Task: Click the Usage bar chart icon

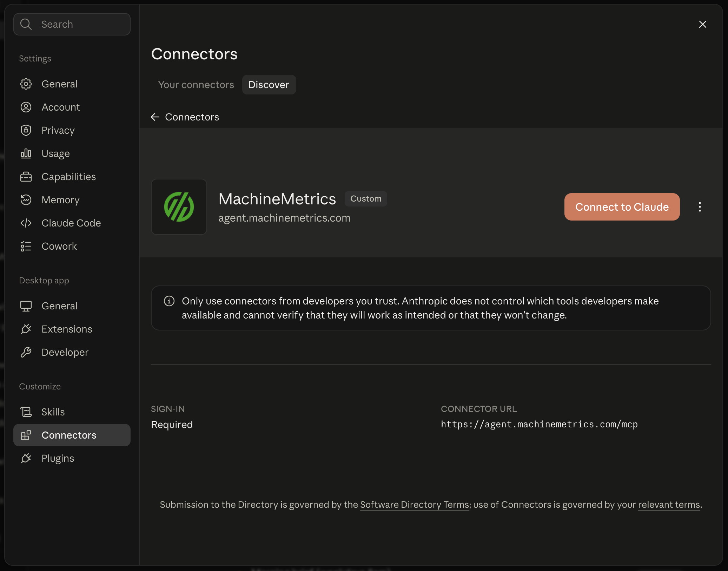Action: pyautogui.click(x=26, y=153)
